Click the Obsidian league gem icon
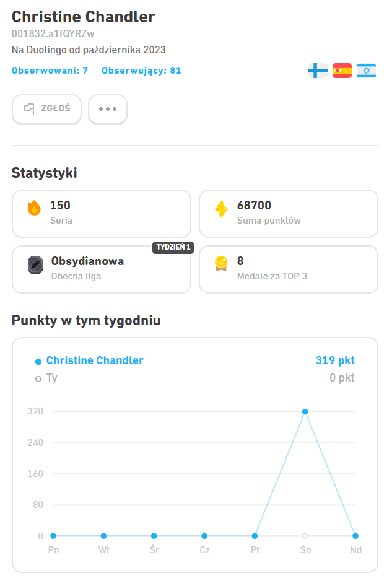 pos(35,265)
